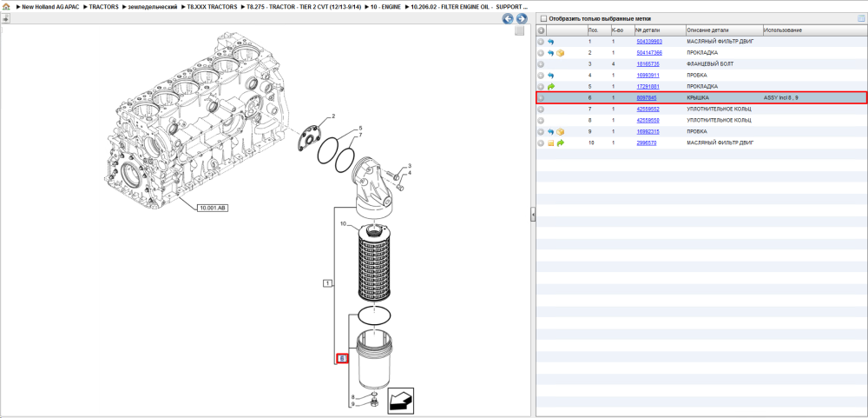Open the table column settings icon

[x=861, y=18]
